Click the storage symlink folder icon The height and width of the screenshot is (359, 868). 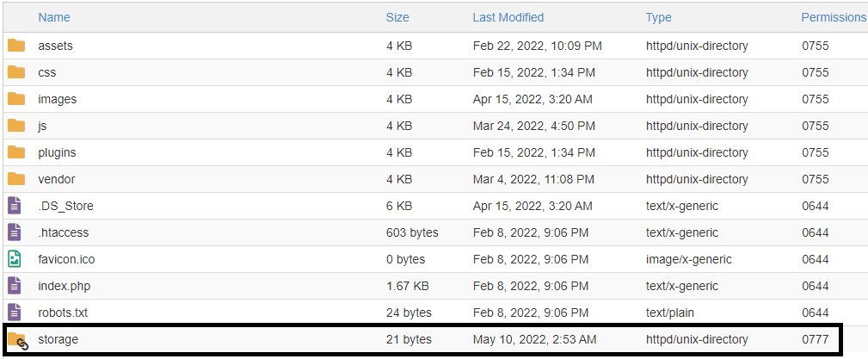(x=17, y=340)
